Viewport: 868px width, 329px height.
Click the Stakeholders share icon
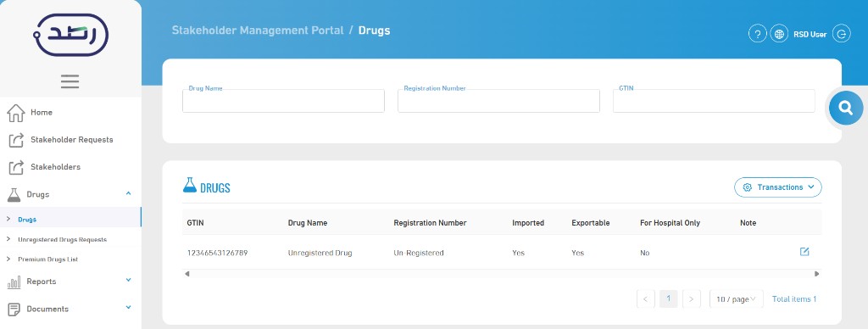tap(17, 167)
